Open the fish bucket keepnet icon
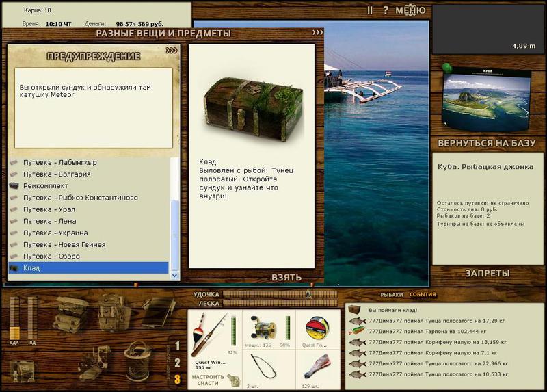 pos(137,361)
